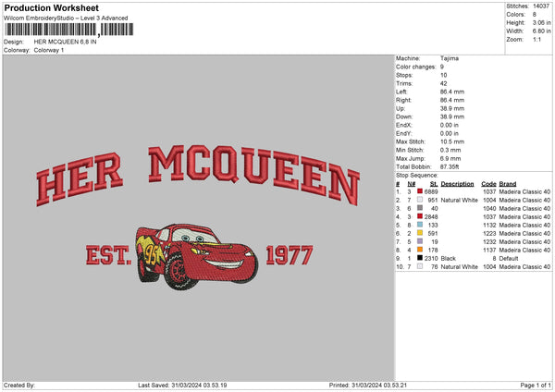The height and width of the screenshot is (392, 555).
Task: Click the Lightning McQueen car in the design preview
Action: click(x=197, y=256)
